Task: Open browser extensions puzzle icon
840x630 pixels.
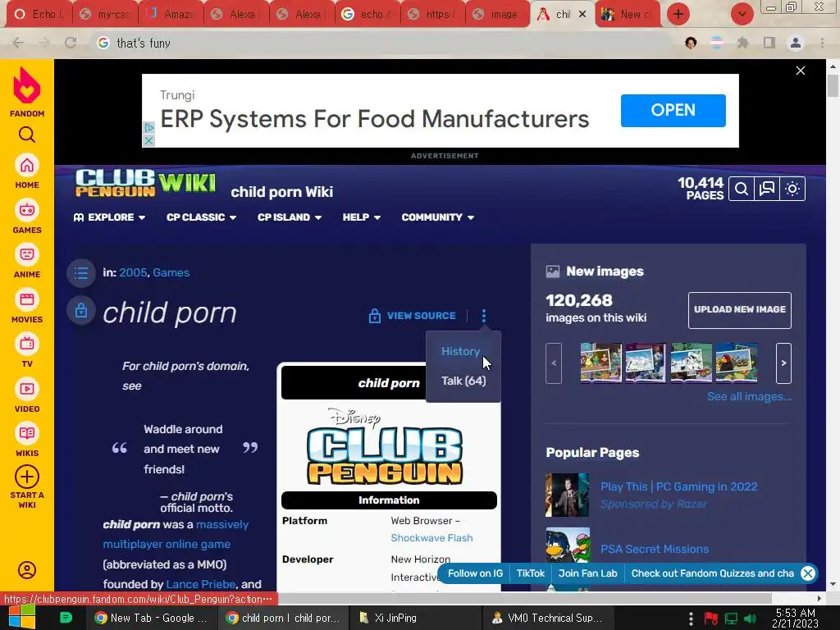Action: (743, 43)
